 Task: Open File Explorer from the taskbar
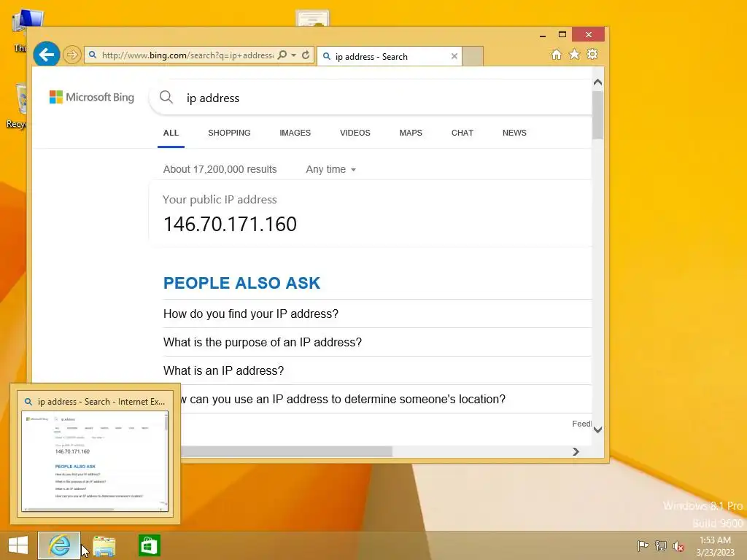(x=104, y=545)
